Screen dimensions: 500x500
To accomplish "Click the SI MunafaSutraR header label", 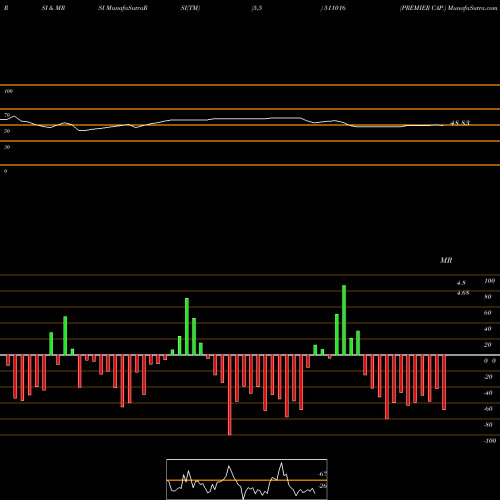I will 123,8.
